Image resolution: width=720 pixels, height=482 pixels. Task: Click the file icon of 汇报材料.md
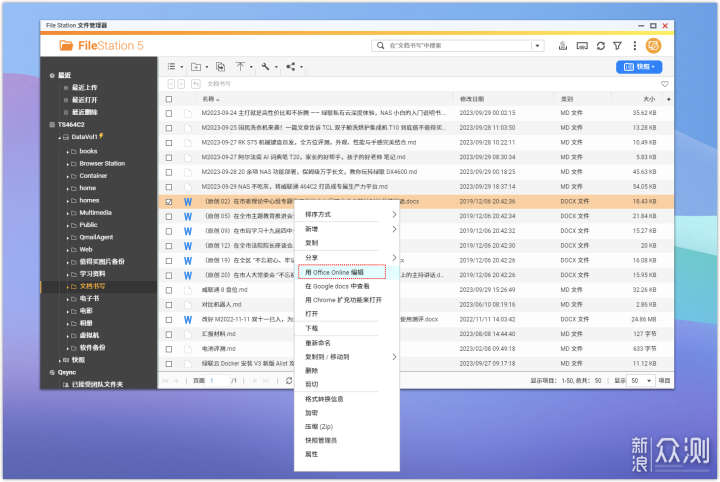(188, 334)
